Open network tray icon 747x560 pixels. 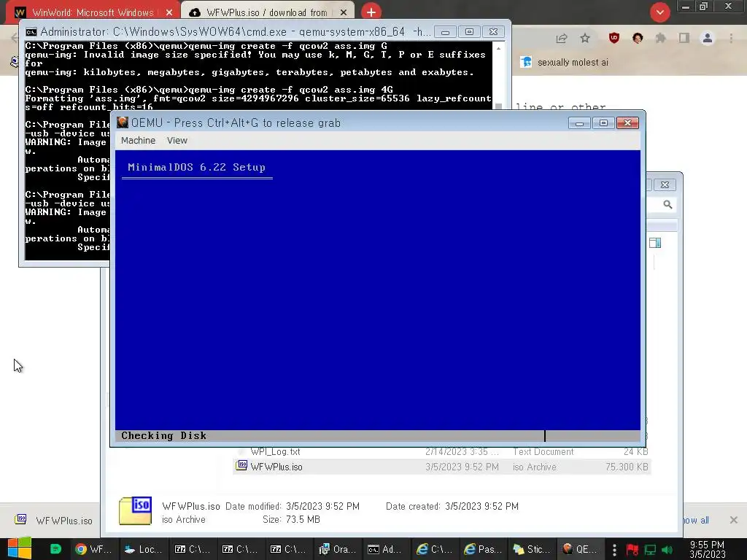click(650, 550)
